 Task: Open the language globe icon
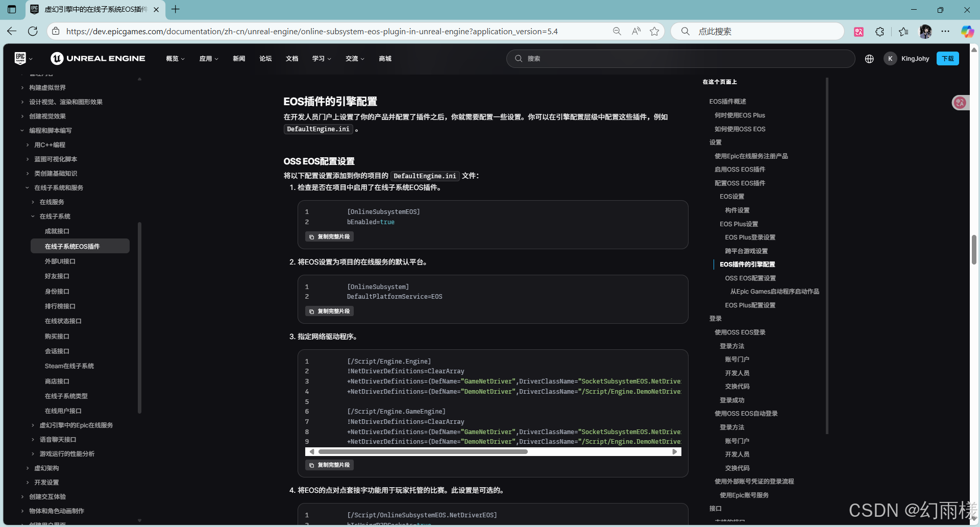tap(869, 59)
